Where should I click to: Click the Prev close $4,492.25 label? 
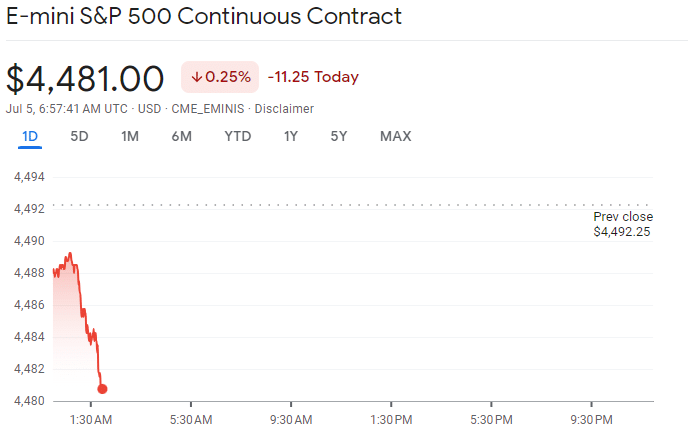622,224
